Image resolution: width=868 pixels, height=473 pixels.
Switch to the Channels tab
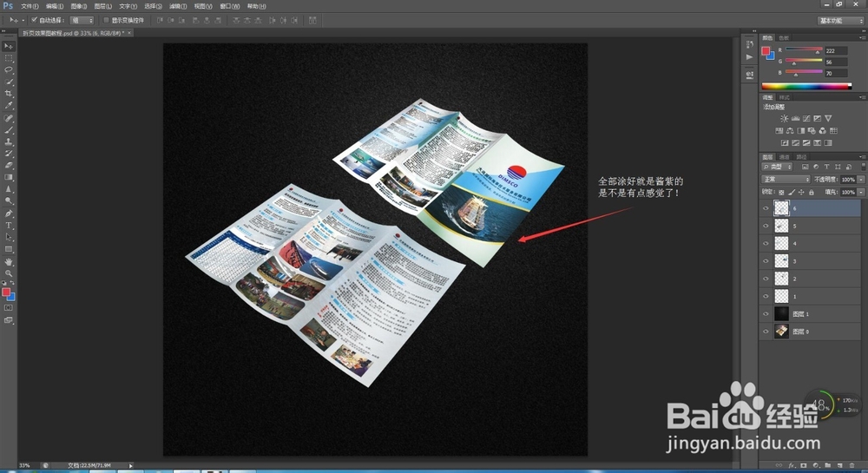coord(785,157)
